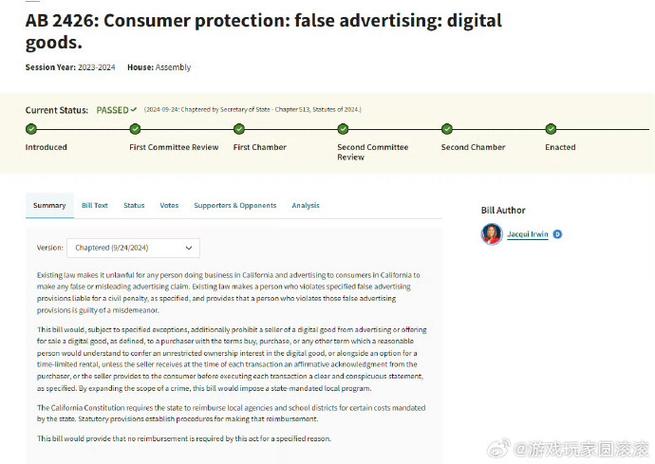Click the Weibo watermark logo
The width and height of the screenshot is (655, 464).
tap(499, 448)
